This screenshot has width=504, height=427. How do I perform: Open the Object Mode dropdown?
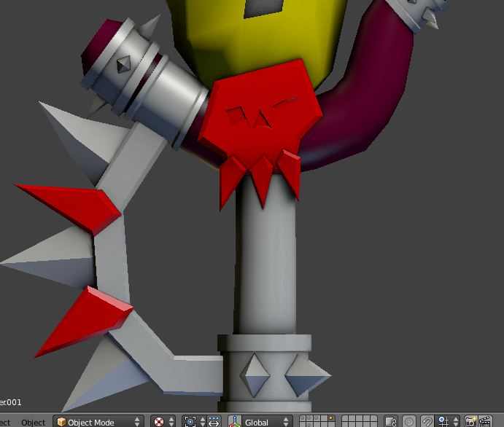coord(98,422)
